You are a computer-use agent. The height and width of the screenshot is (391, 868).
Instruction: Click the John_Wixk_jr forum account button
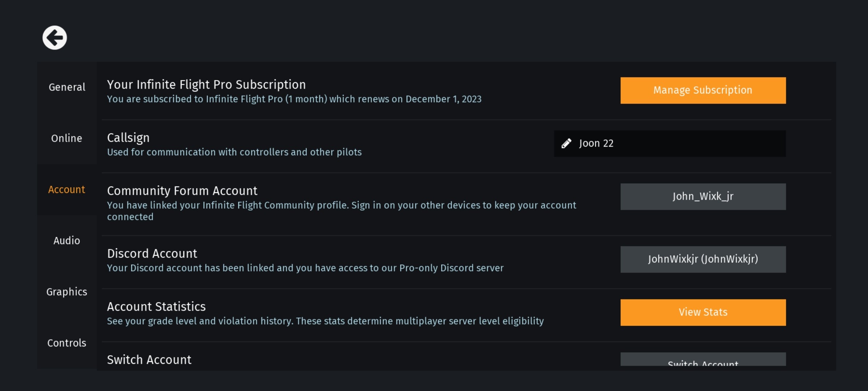point(703,197)
